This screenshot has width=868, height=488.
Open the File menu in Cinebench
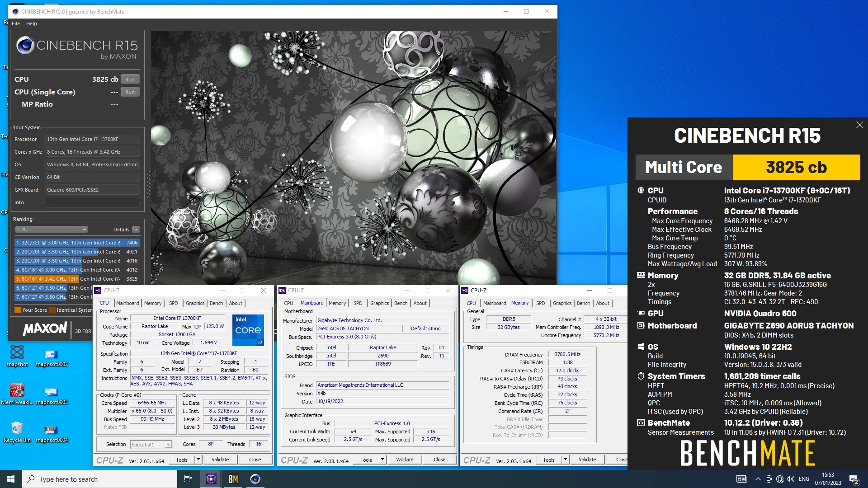(16, 23)
